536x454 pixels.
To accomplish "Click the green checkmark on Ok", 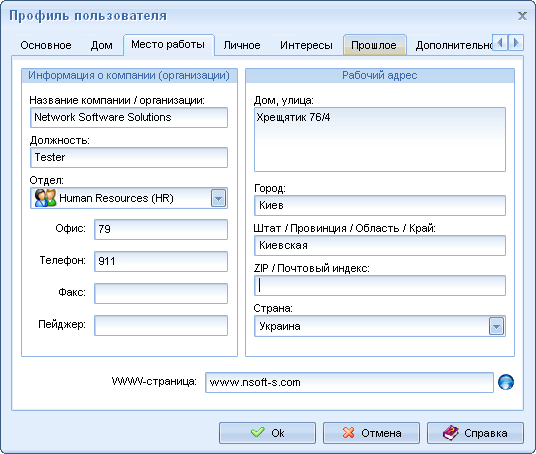I will click(x=257, y=432).
